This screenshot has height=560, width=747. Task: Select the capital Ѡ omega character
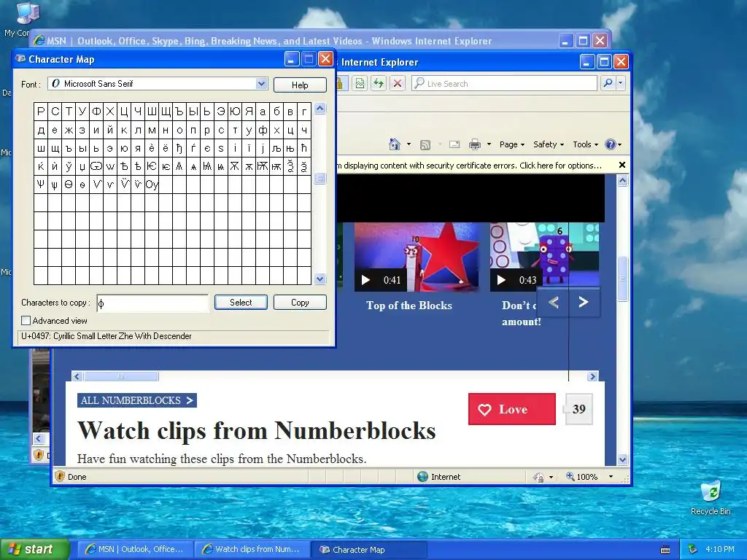pos(97,166)
